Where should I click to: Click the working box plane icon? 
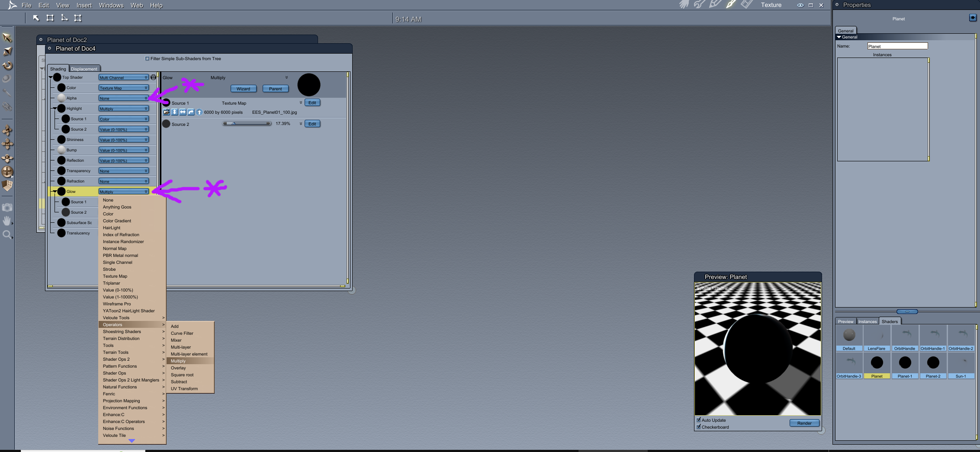7,186
